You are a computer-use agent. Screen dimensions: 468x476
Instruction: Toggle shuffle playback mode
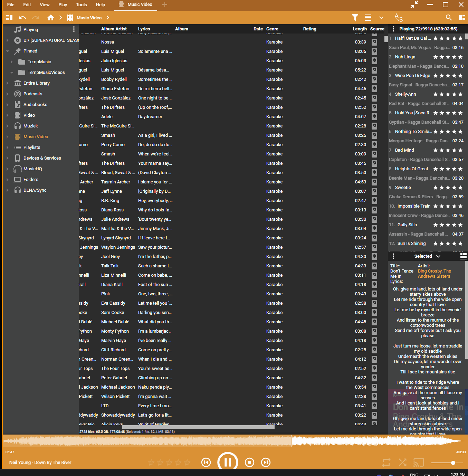tap(402, 462)
